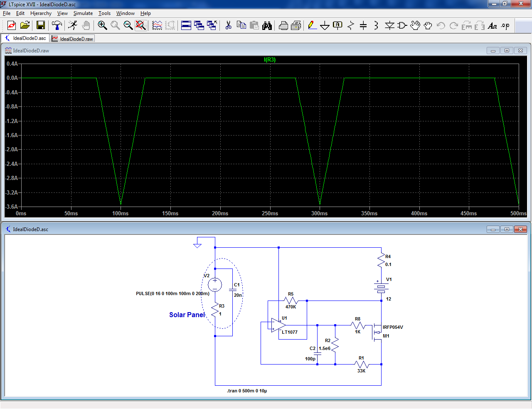Select the Pan magnifier tool
Screen dimensions: 532x409
(115, 26)
